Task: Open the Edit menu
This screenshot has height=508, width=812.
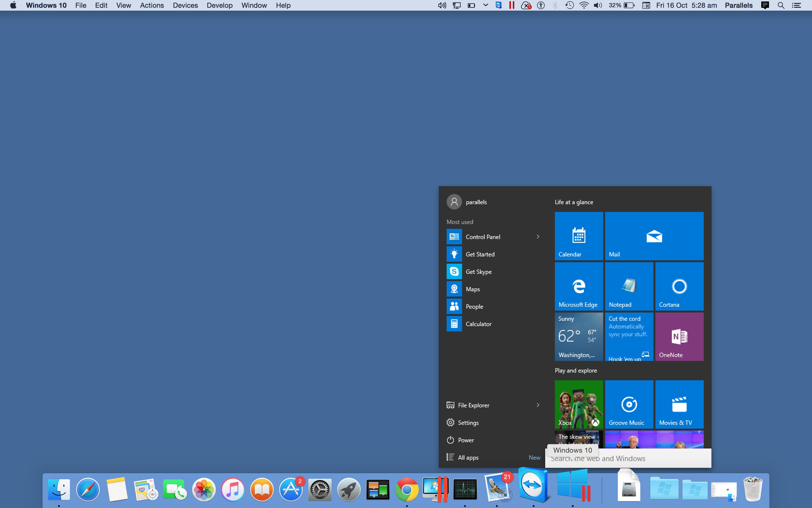Action: pyautogui.click(x=101, y=5)
